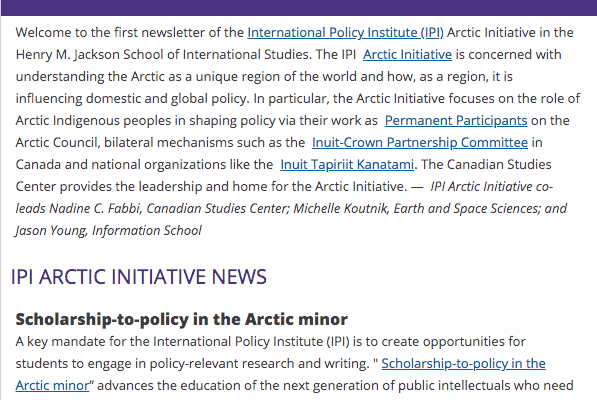Go to the Inuit Tapiriit Kanatami link
The height and width of the screenshot is (400, 597).
(347, 165)
